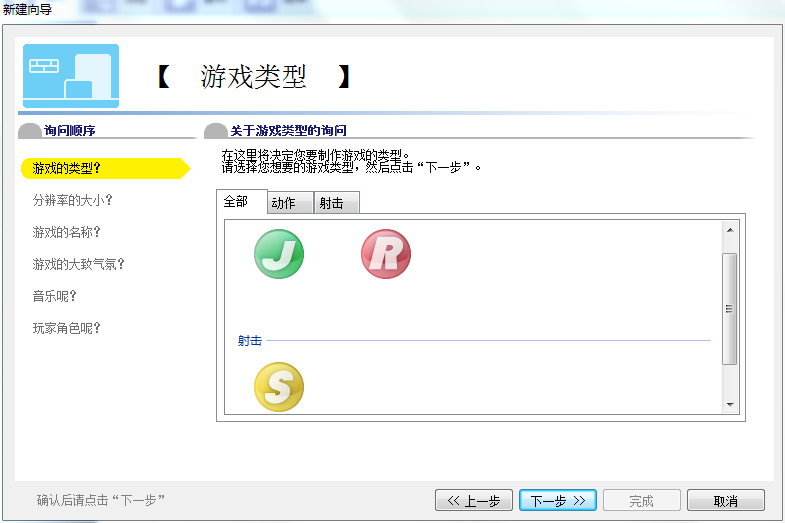Cancel the wizard with 取消

point(725,500)
